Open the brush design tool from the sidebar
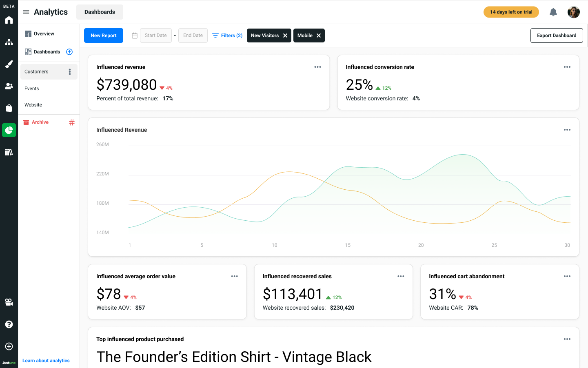Image resolution: width=588 pixels, height=368 pixels. click(x=9, y=64)
